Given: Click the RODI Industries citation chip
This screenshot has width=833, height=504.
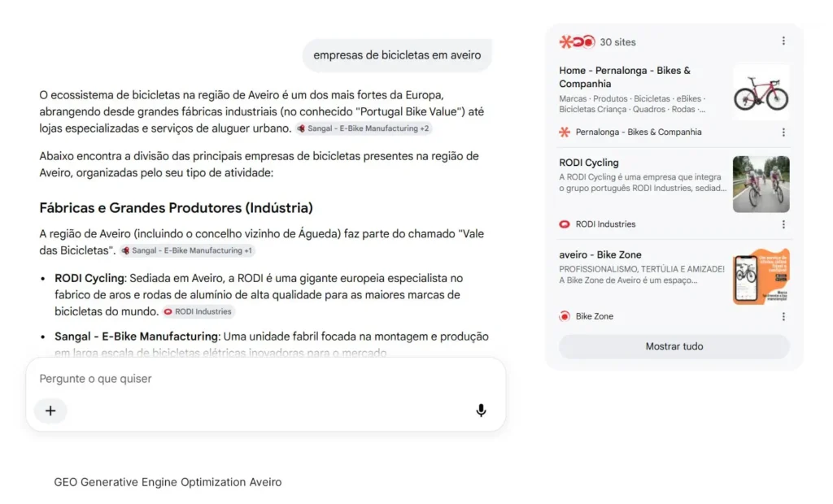Looking at the screenshot, I should (198, 311).
